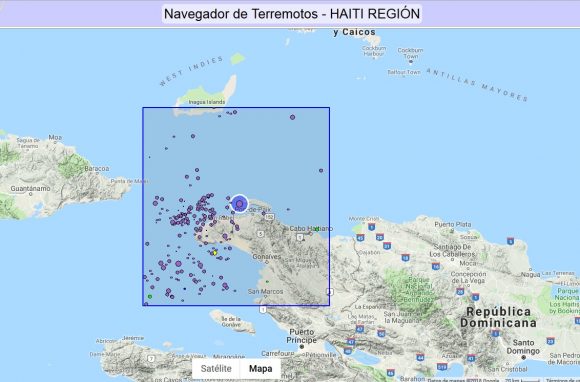Click the San Marcos town label

(265, 291)
